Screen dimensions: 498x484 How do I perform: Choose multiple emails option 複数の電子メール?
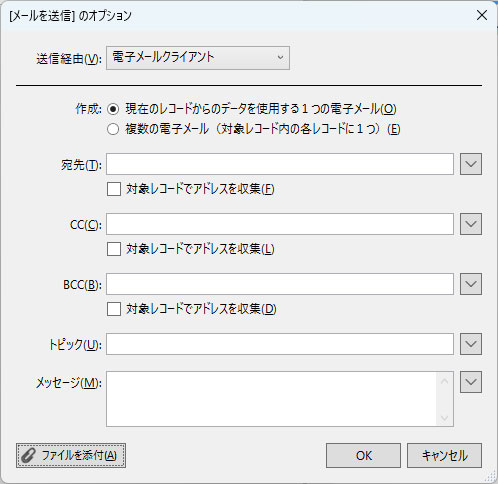click(x=113, y=129)
